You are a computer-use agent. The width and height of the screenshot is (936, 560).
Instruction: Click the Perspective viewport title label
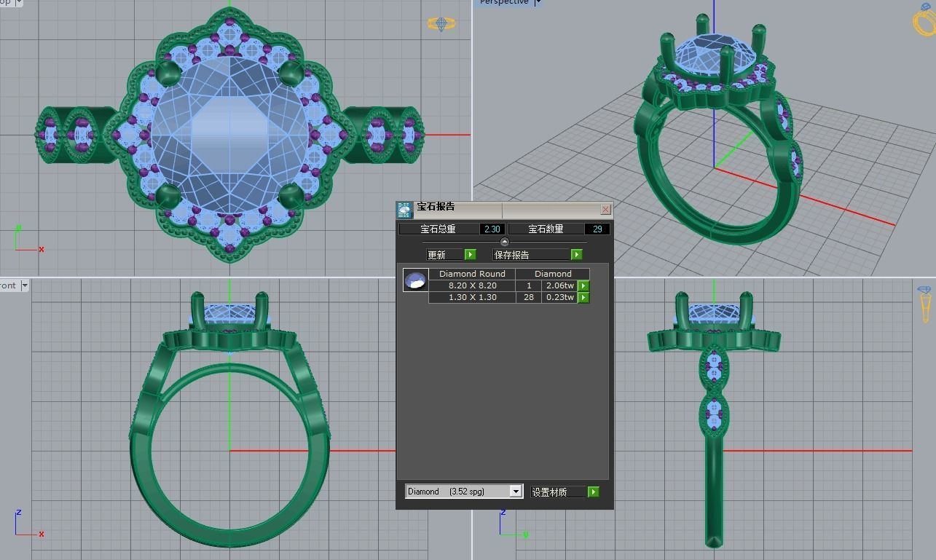point(504,2)
